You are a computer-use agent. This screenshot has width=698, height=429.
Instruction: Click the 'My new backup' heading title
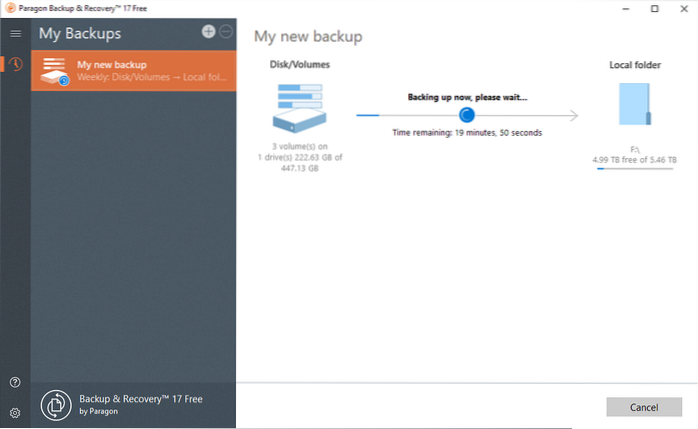[308, 37]
